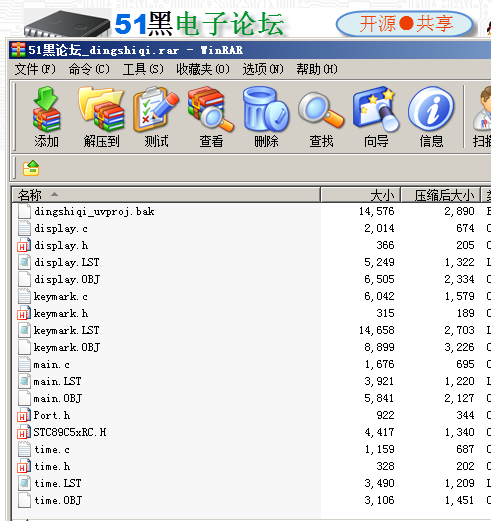Select the display.h file icon
Viewport: 491px width, 521px height.
tap(24, 246)
